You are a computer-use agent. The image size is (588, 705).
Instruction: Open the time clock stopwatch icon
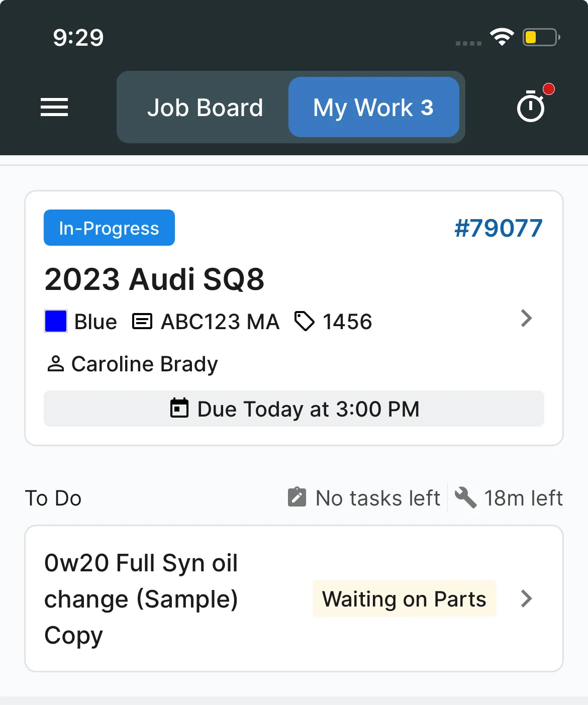pos(531,107)
